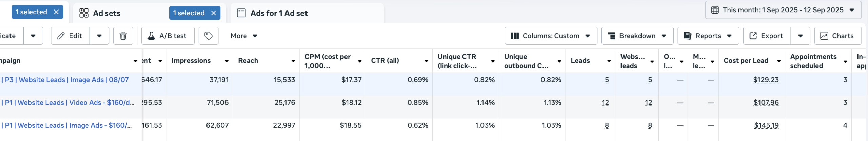Expand the Edit options arrow

point(99,36)
